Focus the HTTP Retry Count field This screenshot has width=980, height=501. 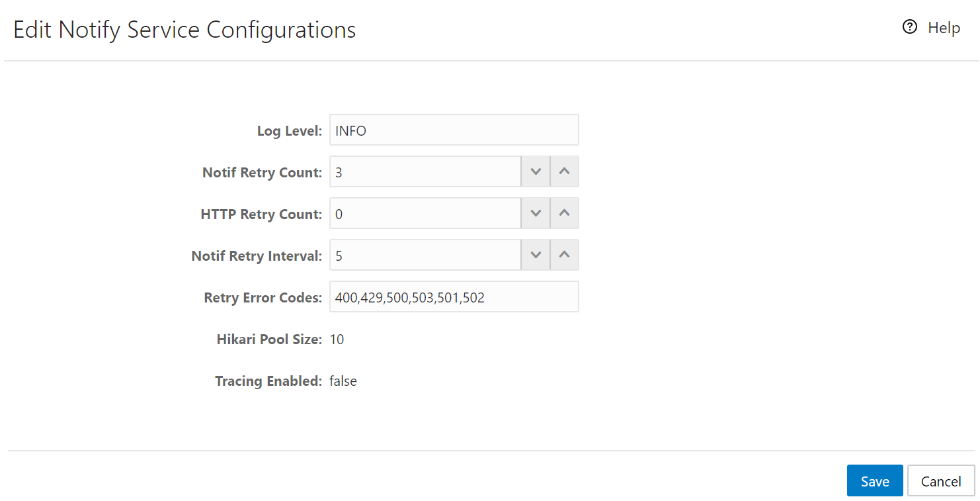tap(425, 214)
